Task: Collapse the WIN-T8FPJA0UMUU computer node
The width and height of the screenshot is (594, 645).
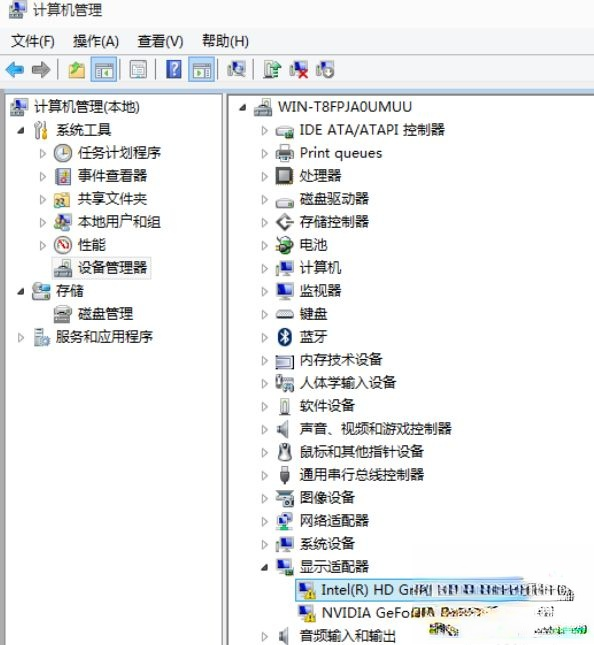Action: click(243, 108)
